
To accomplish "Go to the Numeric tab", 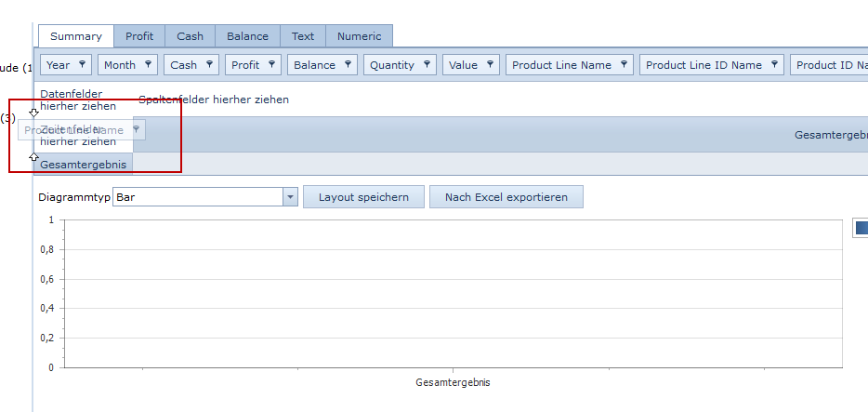I will pos(359,36).
